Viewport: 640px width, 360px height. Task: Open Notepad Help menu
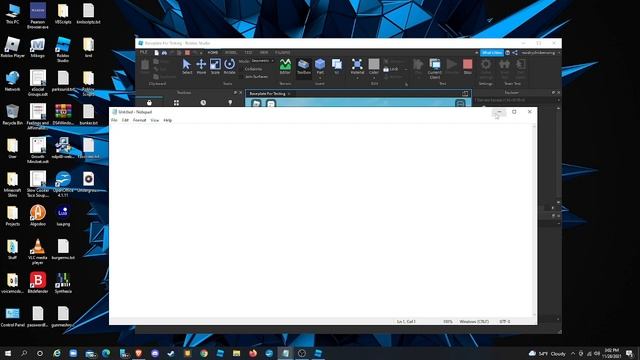point(168,120)
